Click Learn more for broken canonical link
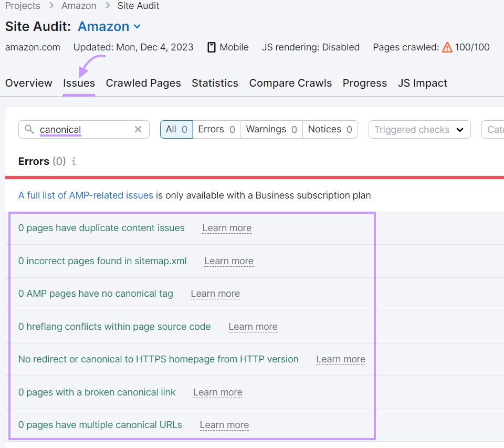The image size is (504, 448). point(217,392)
